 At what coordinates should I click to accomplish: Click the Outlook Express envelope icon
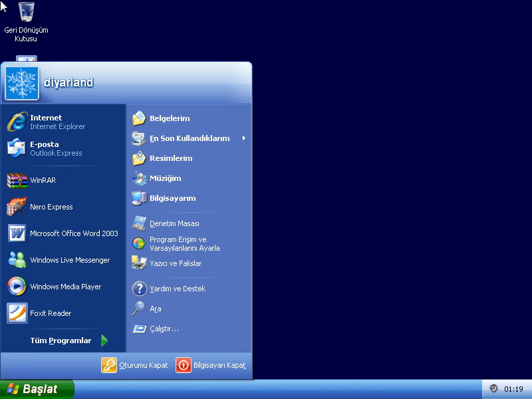(16, 148)
